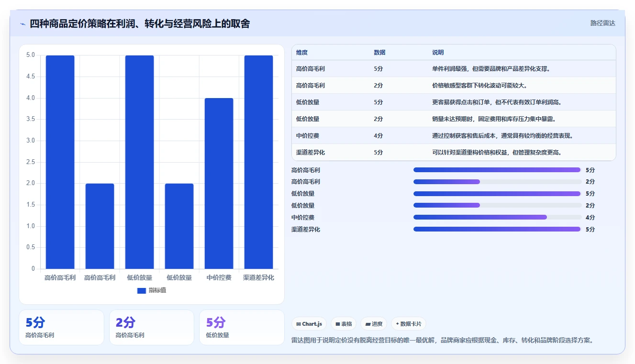Click the 数据 column header
Screen dimensions: 635x364
(x=379, y=53)
